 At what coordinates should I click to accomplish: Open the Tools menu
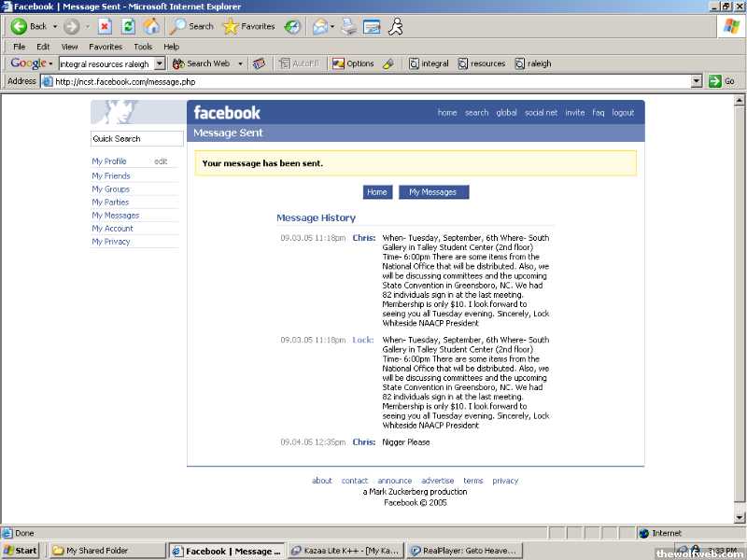tap(142, 47)
